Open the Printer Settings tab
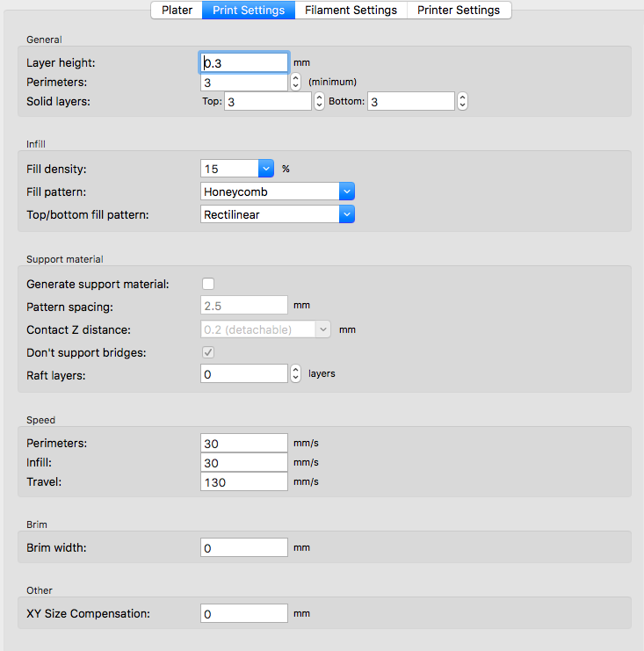This screenshot has width=644, height=651. click(x=458, y=11)
